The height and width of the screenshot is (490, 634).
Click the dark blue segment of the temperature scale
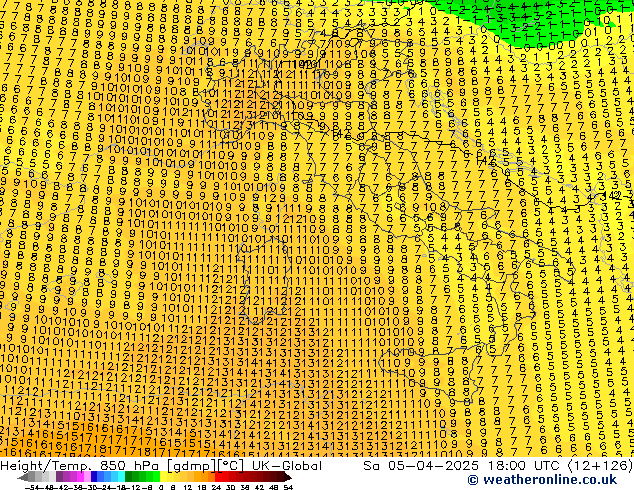(94, 476)
